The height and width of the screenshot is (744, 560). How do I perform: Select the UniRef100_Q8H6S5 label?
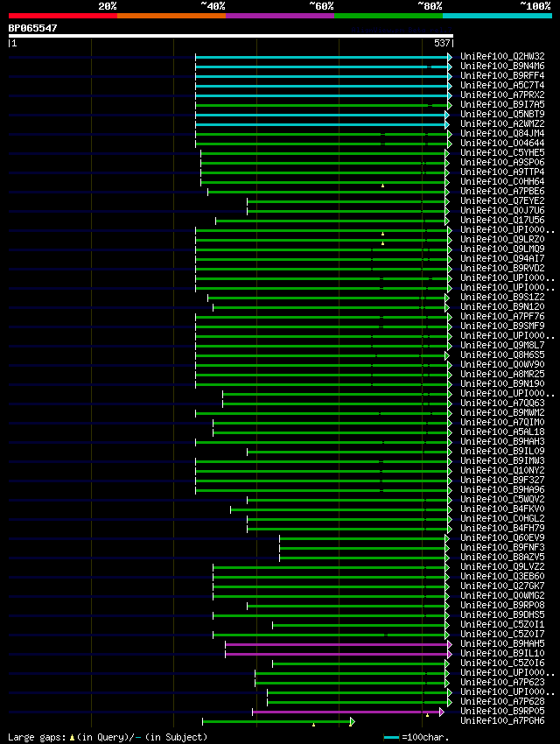[x=502, y=354]
